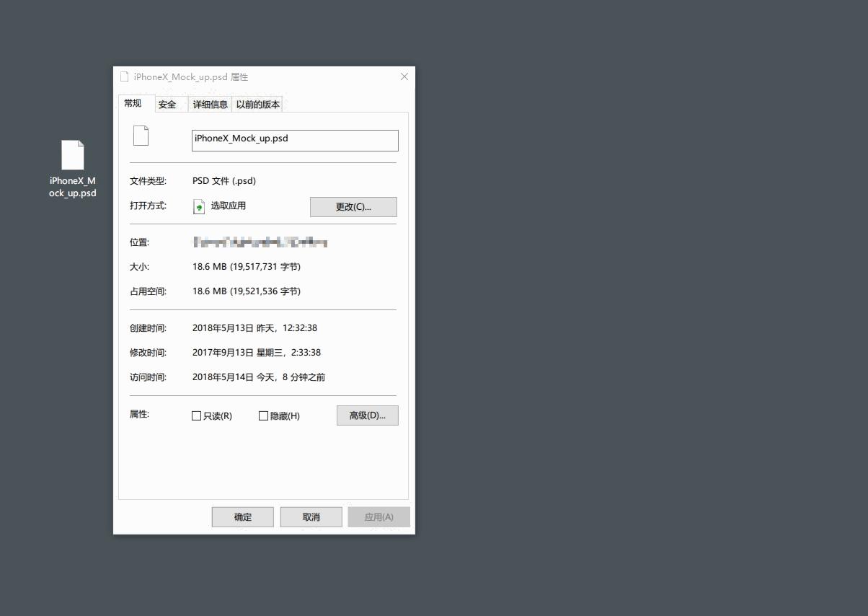The image size is (868, 616).
Task: Click the document icon inside the properties dialog
Action: coord(141,136)
